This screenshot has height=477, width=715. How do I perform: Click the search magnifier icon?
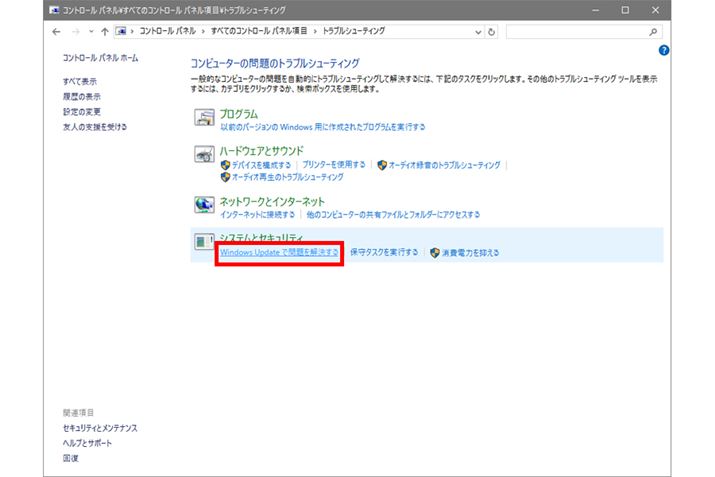(654, 31)
